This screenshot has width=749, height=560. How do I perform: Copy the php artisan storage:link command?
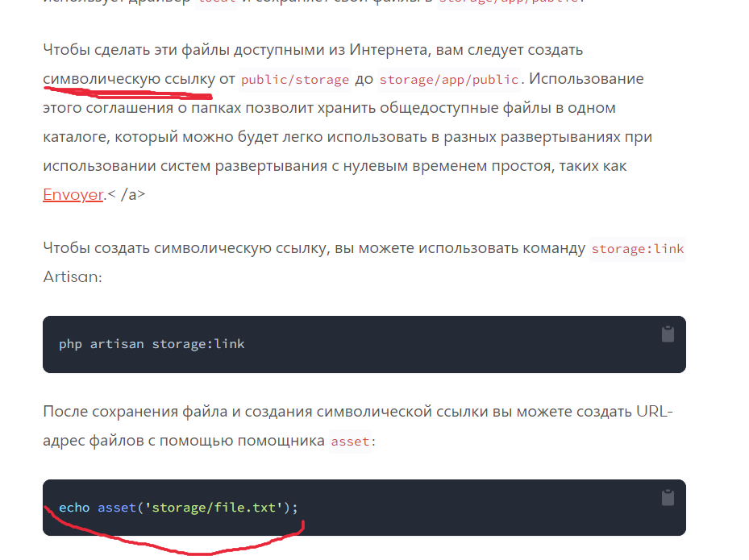pos(667,334)
